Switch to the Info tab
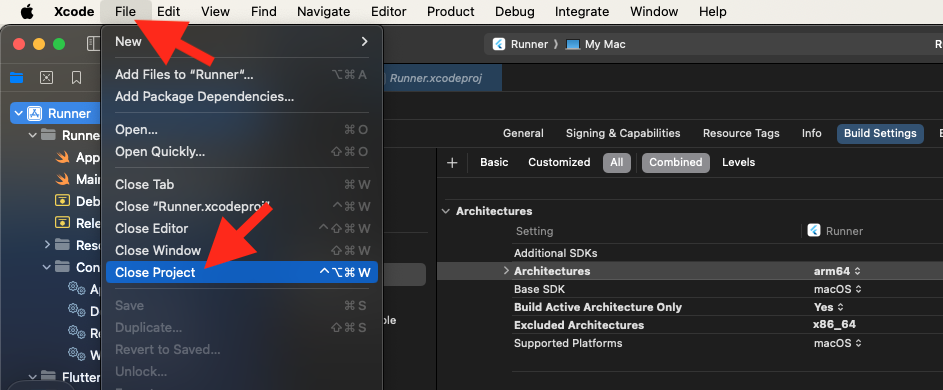The width and height of the screenshot is (943, 390). tap(811, 134)
